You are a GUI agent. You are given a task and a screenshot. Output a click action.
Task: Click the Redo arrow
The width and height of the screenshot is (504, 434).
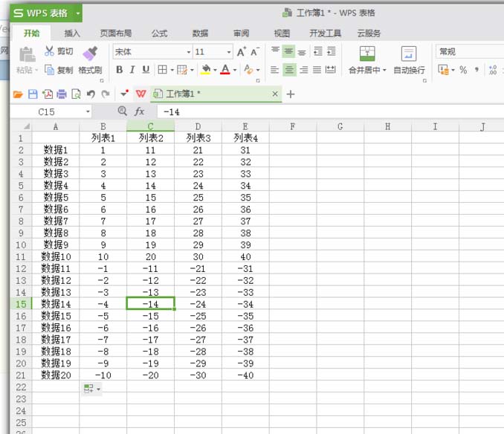pos(106,94)
